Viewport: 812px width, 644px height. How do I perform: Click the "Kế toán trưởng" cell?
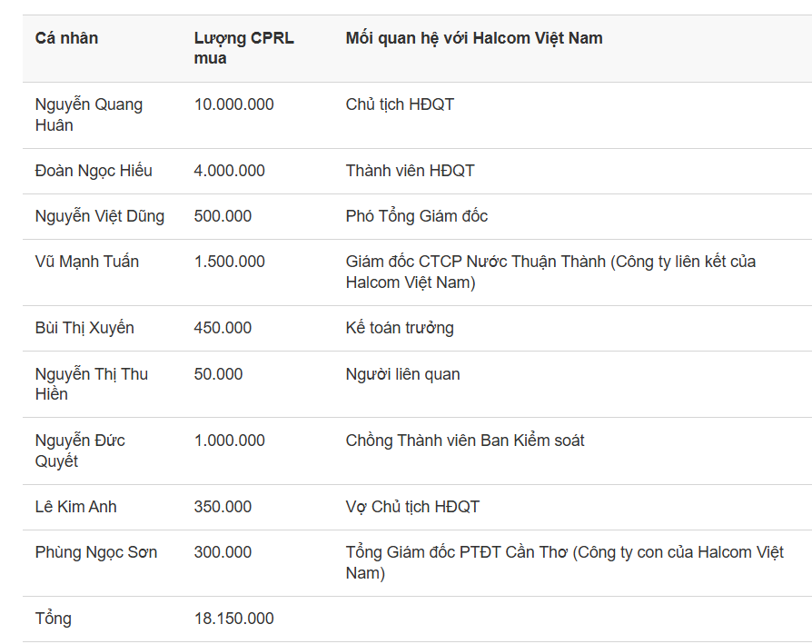coord(400,328)
